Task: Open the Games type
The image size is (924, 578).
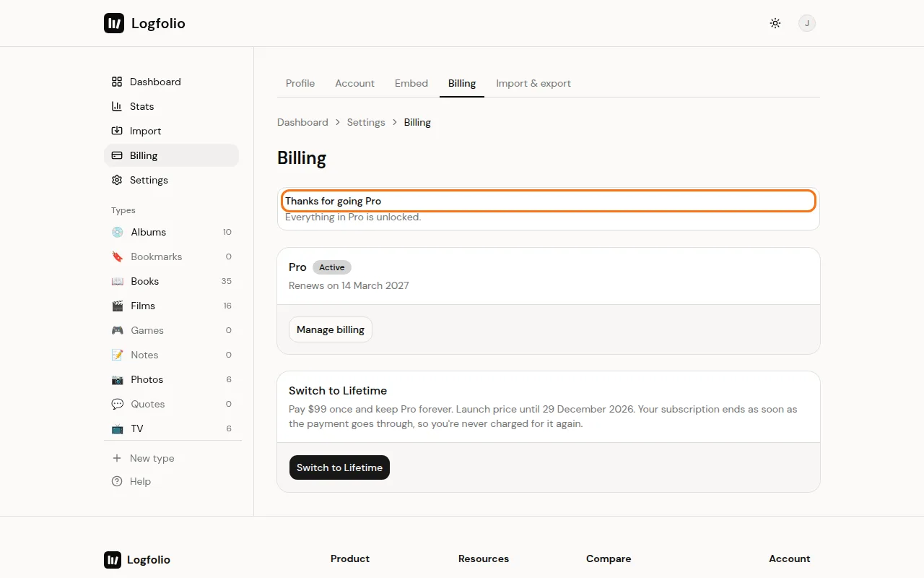Action: 171,330
